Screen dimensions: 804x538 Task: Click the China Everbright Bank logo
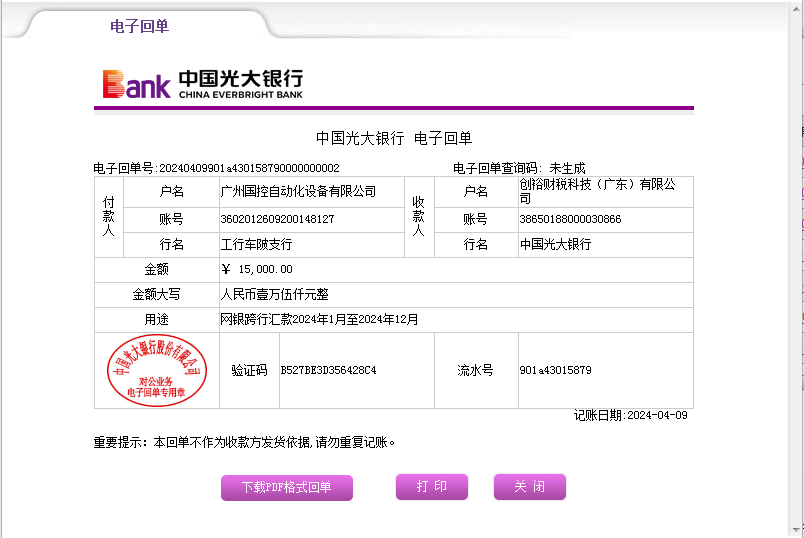[x=203, y=84]
